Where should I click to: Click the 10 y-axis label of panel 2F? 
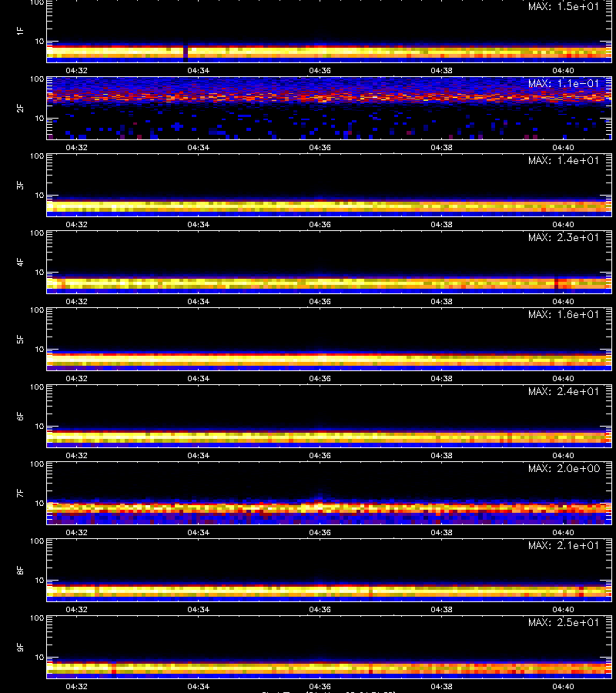tap(40, 118)
